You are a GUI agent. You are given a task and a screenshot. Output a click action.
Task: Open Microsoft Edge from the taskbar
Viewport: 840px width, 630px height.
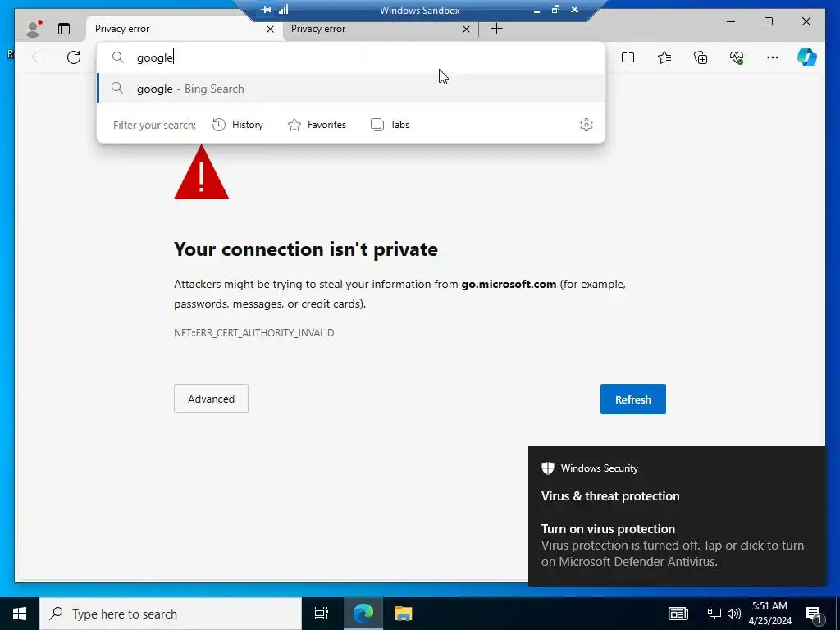(x=363, y=614)
